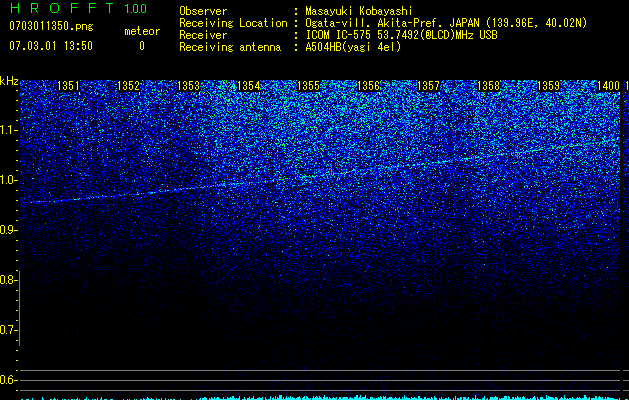The width and height of the screenshot is (629, 400).
Task: Click the meteor count value 0
Action: [x=142, y=46]
